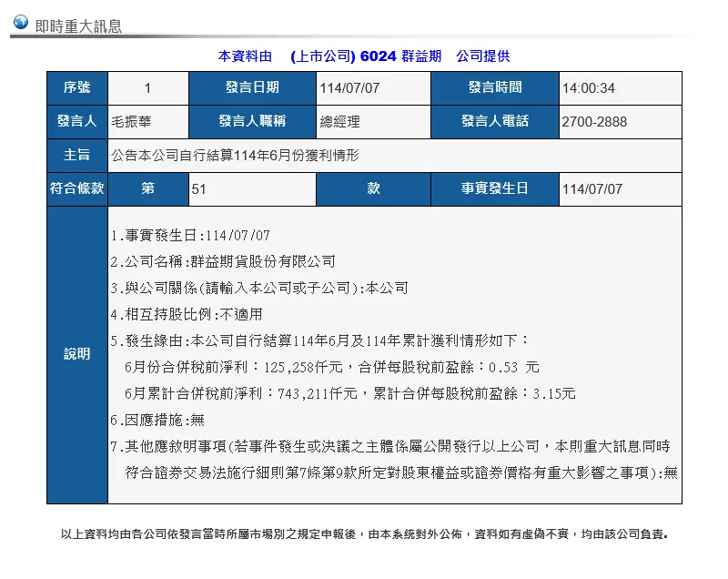Click the globe icon beside 即時重大訊息
This screenshot has height=579, width=728.
[20, 22]
